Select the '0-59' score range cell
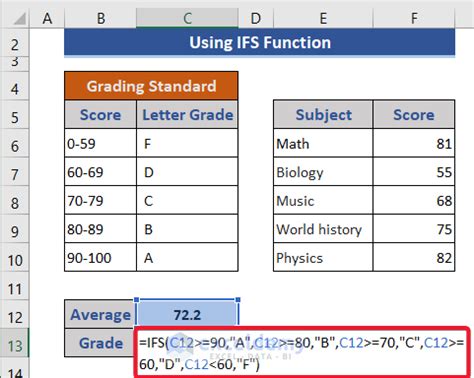Image resolution: width=474 pixels, height=378 pixels. [100, 143]
